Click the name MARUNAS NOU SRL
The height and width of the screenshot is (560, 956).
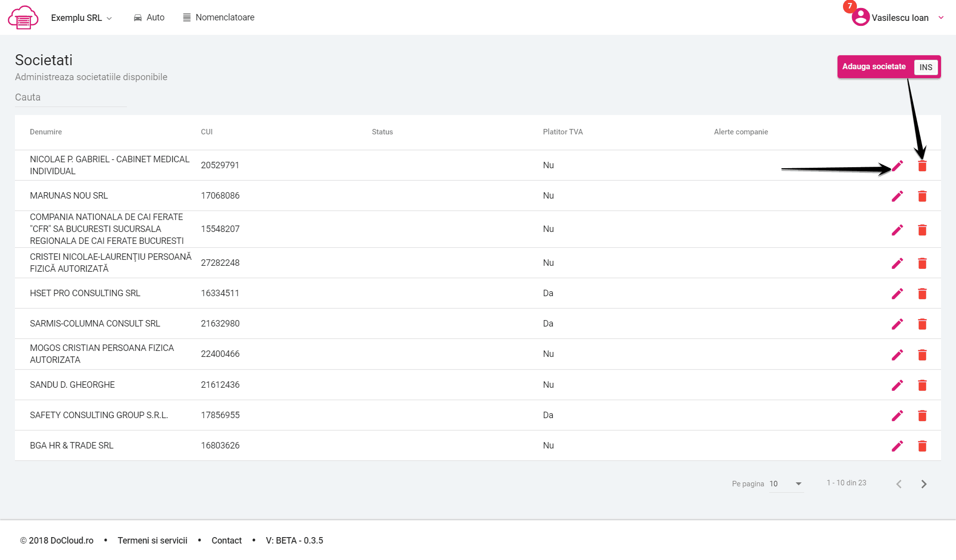(x=69, y=196)
